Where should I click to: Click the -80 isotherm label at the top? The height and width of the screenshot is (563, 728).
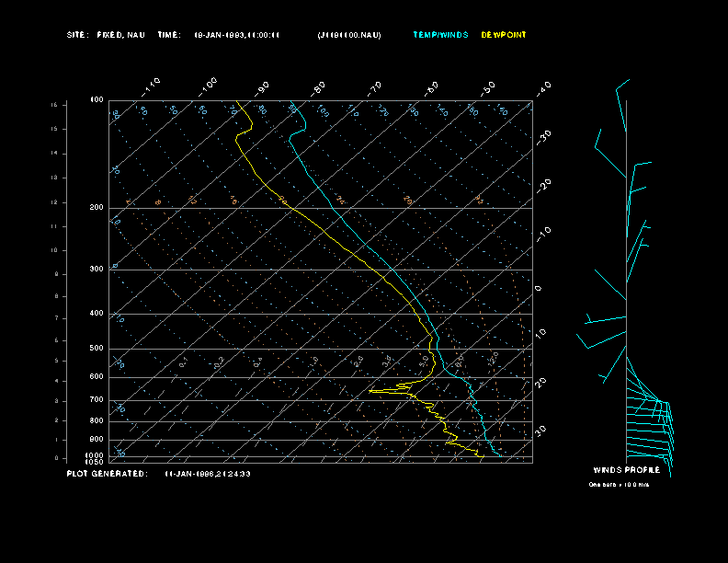[x=318, y=89]
